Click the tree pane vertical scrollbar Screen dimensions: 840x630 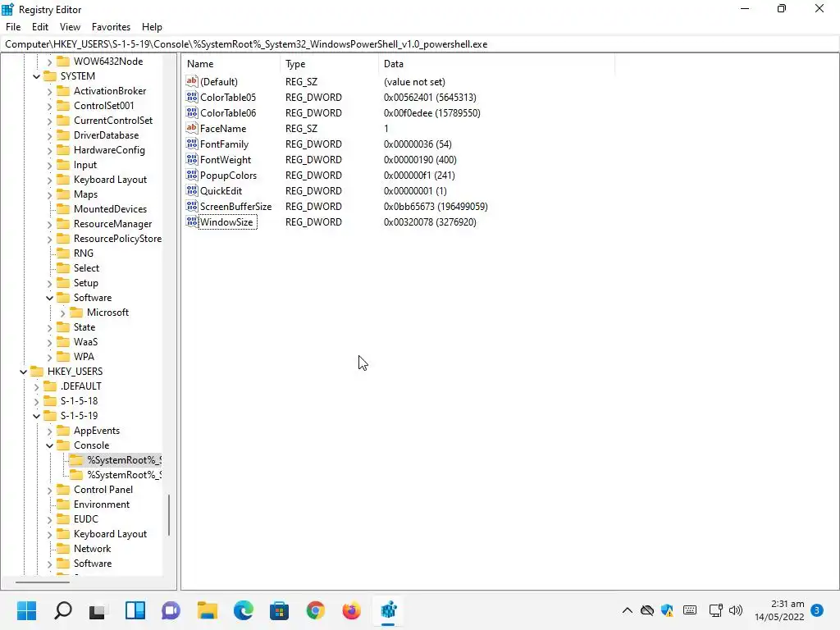[x=169, y=514]
